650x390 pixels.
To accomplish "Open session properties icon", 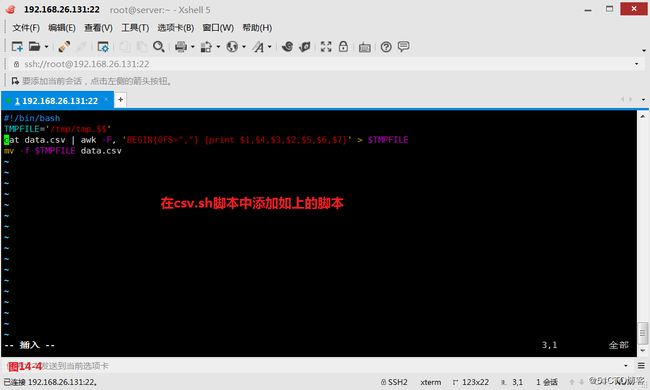I will (x=102, y=46).
